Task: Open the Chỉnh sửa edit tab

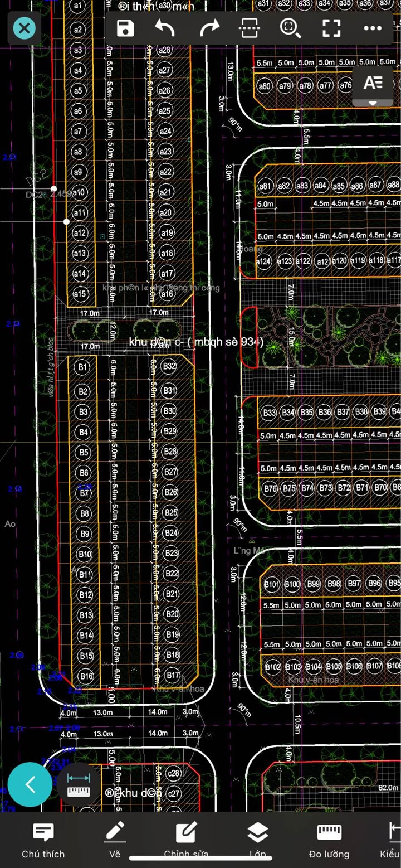Action: click(186, 840)
